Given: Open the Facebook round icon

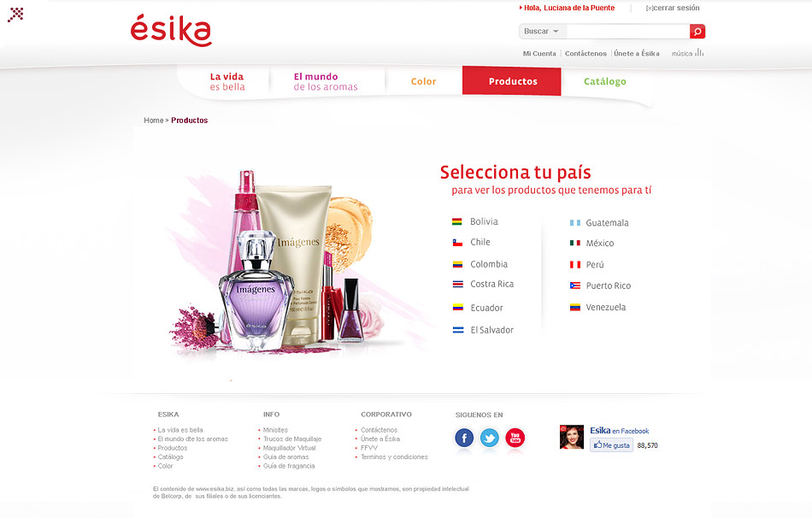Looking at the screenshot, I should click(464, 439).
